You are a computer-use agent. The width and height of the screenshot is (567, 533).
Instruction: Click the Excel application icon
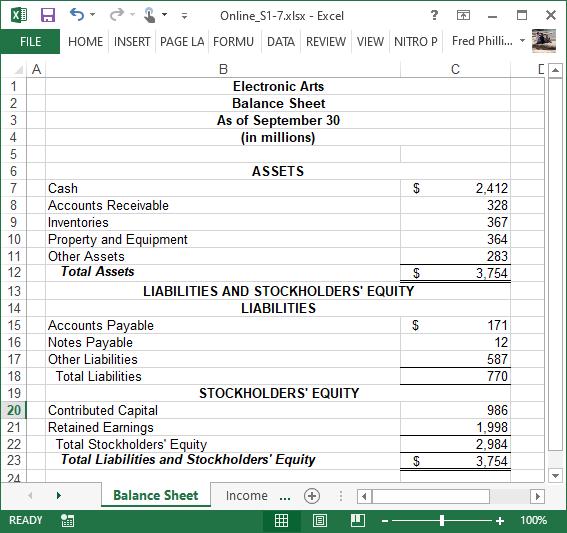(18, 15)
